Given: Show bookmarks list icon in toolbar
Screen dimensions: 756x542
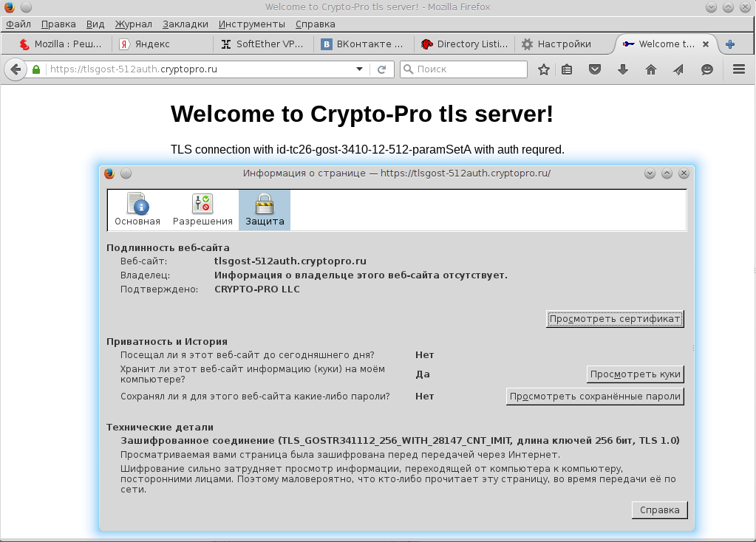Looking at the screenshot, I should [x=567, y=69].
